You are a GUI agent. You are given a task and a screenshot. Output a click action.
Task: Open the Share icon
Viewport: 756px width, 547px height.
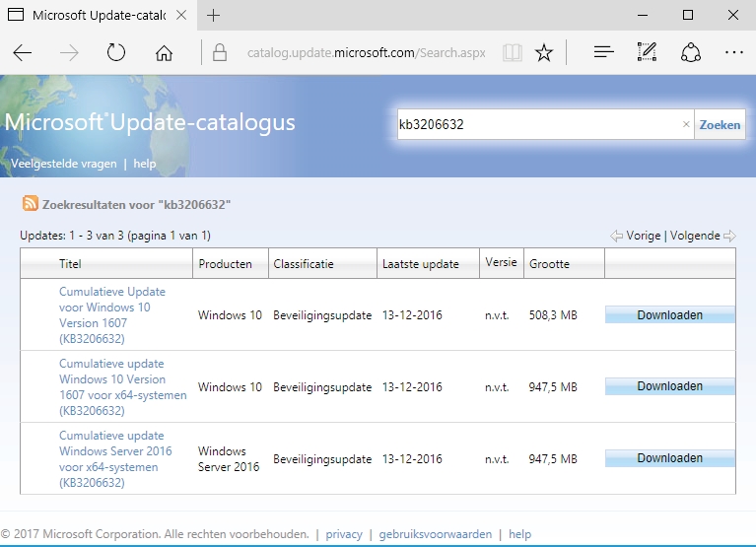(691, 53)
